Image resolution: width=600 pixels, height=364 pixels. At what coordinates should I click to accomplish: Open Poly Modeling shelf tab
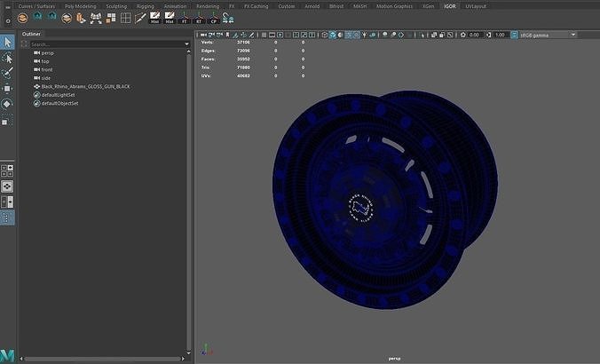[81, 6]
